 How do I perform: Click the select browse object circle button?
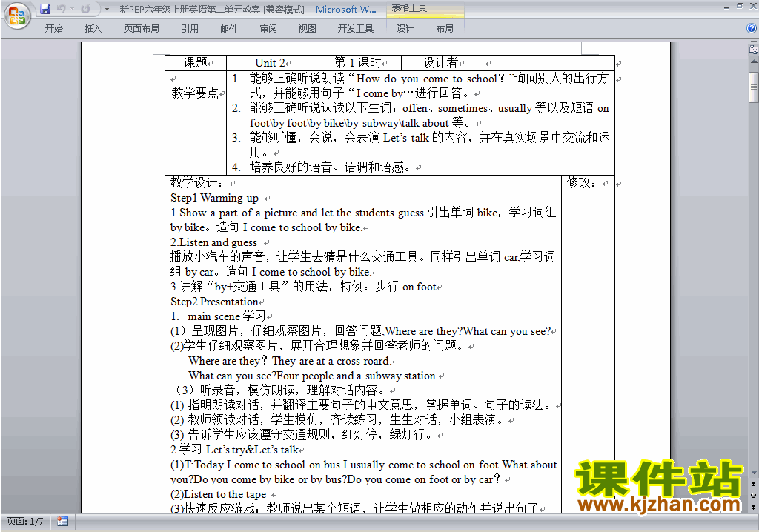click(x=753, y=495)
